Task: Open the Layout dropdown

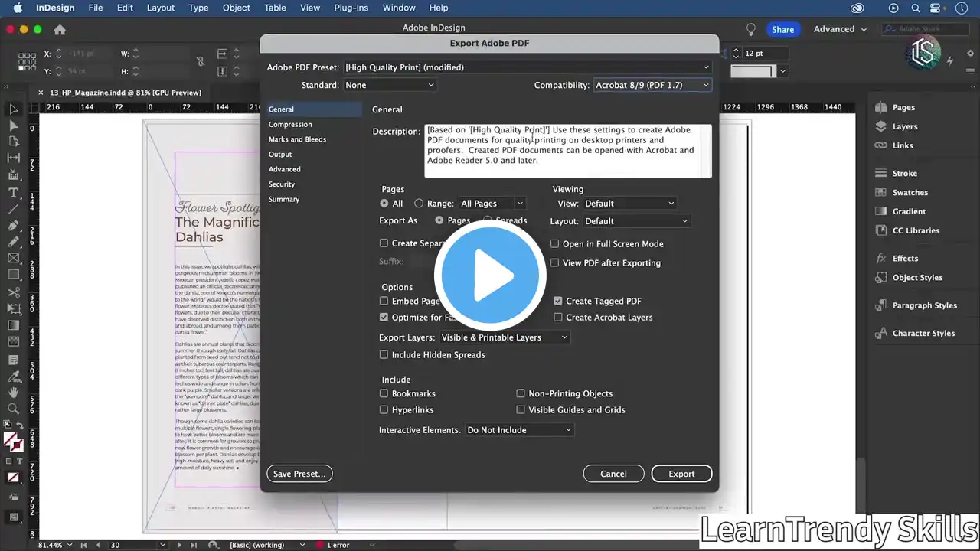Action: (x=636, y=221)
